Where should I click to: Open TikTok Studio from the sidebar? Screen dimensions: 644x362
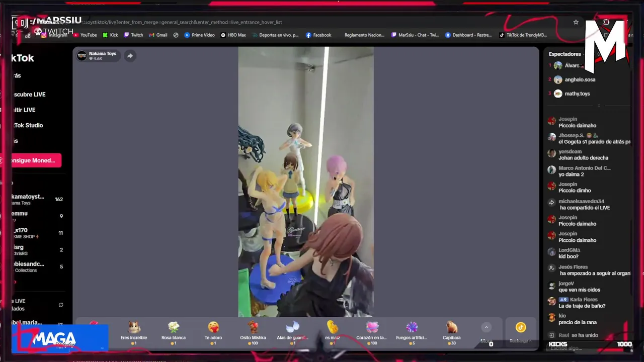coord(28,125)
